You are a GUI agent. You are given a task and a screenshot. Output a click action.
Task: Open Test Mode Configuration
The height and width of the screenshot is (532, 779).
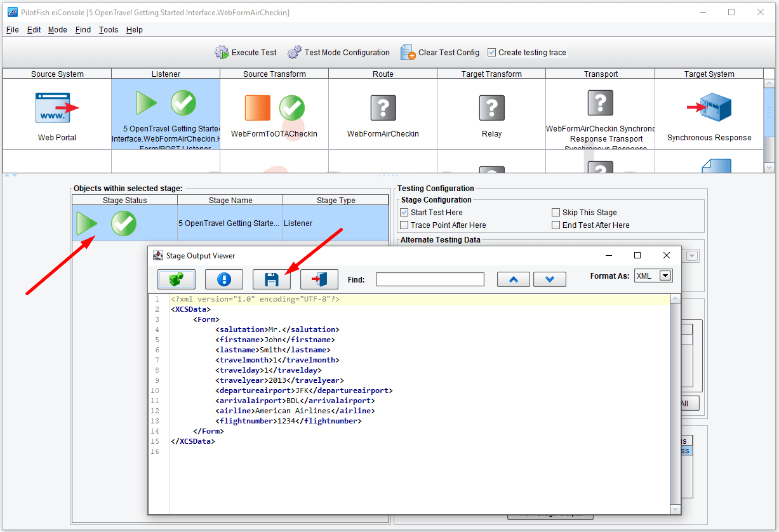(x=338, y=53)
